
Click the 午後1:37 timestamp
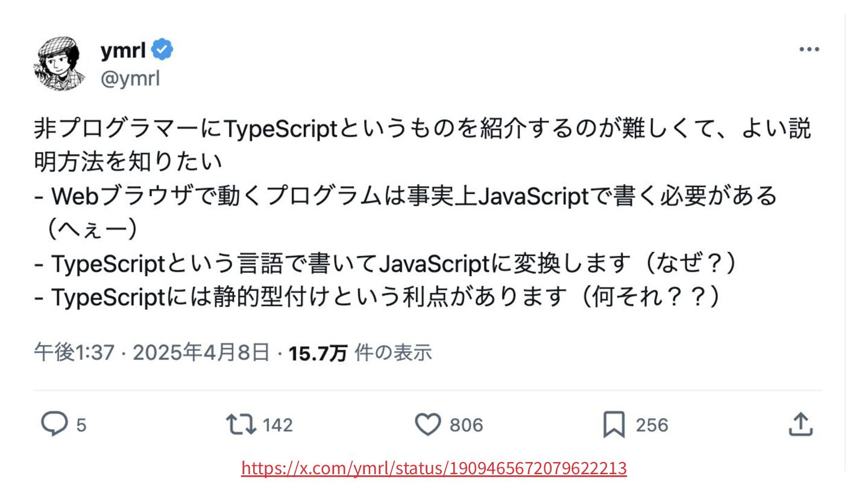[74, 353]
